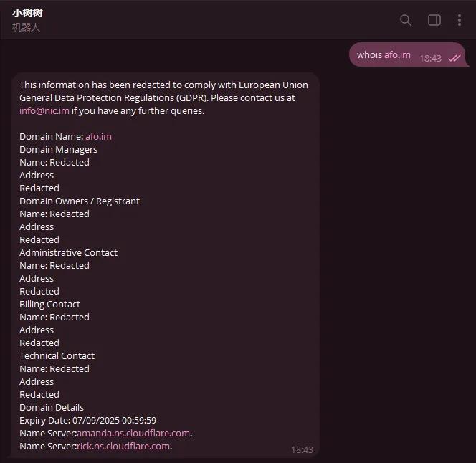The width and height of the screenshot is (476, 463).
Task: Open the afo.im link after Domain Name
Action: 98,137
